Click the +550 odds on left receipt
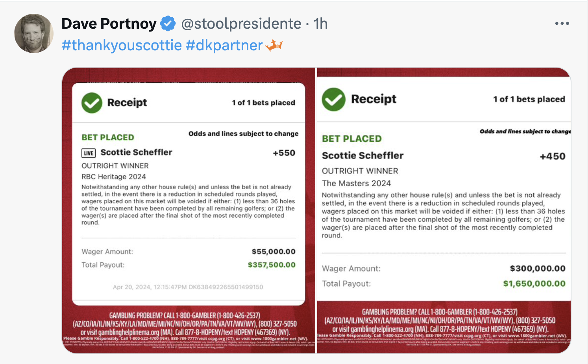This screenshot has height=364, width=588. 284,153
